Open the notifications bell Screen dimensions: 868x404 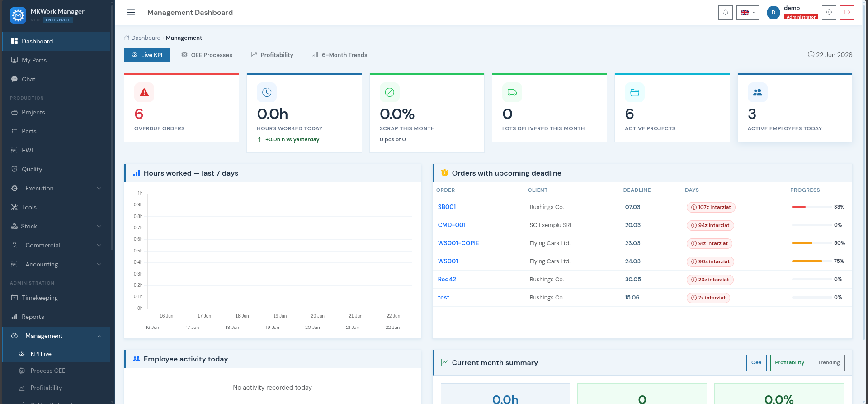[x=725, y=13]
